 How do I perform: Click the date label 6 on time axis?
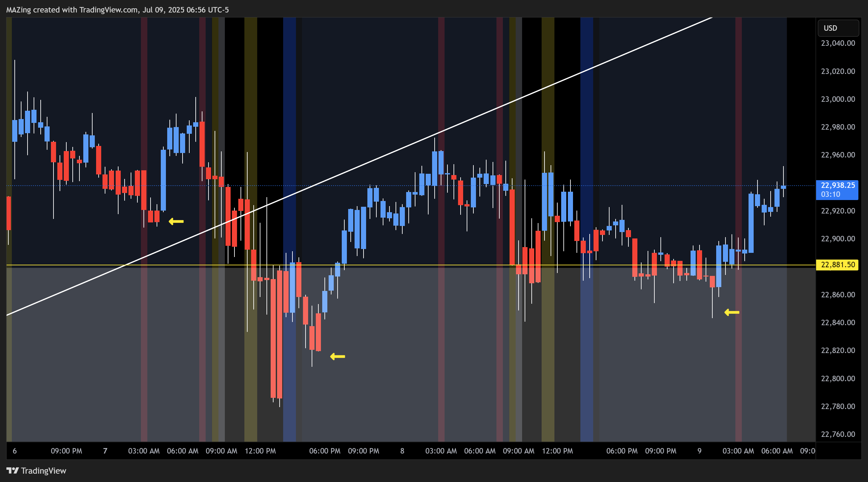pyautogui.click(x=14, y=451)
